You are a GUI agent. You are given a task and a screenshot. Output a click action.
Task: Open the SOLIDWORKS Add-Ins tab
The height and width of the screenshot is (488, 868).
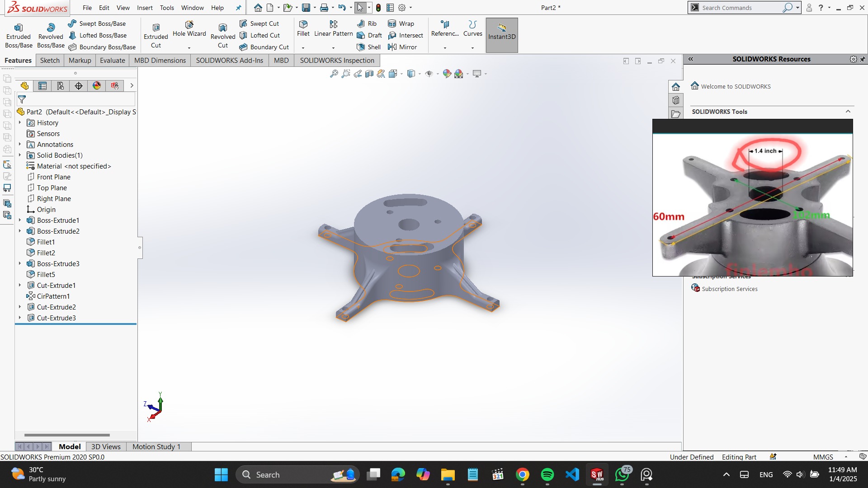point(229,61)
